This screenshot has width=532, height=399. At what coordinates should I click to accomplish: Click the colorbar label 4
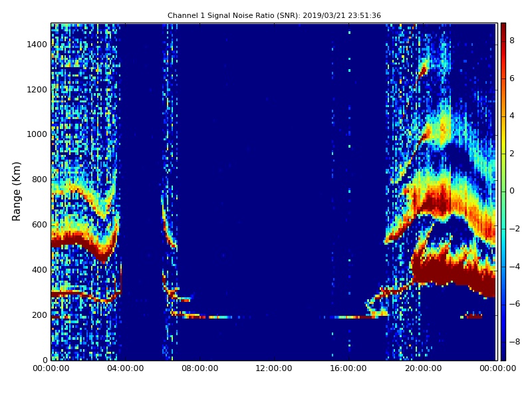coord(512,116)
